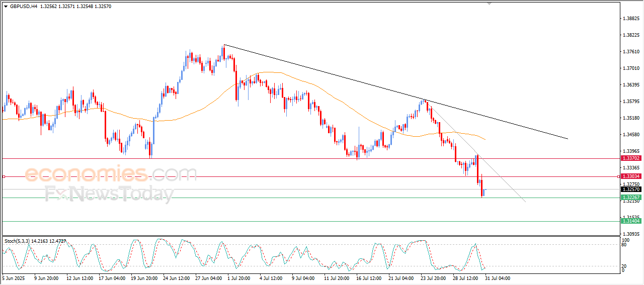
Task: Click the 1.33965 price axis label
Action: [x=631, y=151]
